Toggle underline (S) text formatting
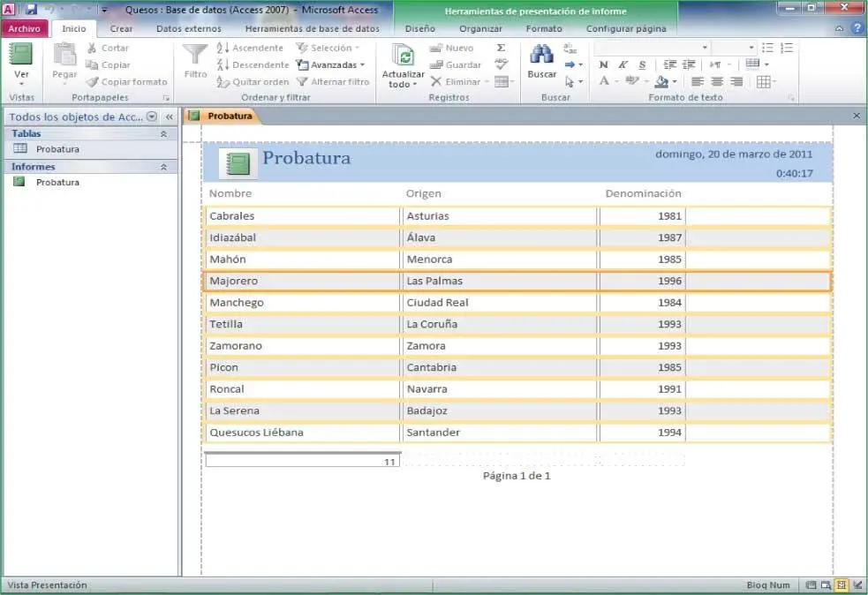The image size is (868, 595). 642,64
